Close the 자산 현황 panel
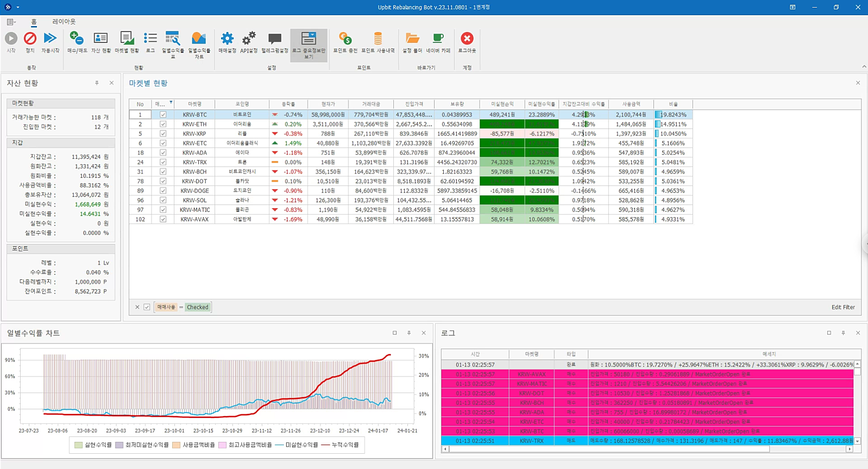 point(112,83)
